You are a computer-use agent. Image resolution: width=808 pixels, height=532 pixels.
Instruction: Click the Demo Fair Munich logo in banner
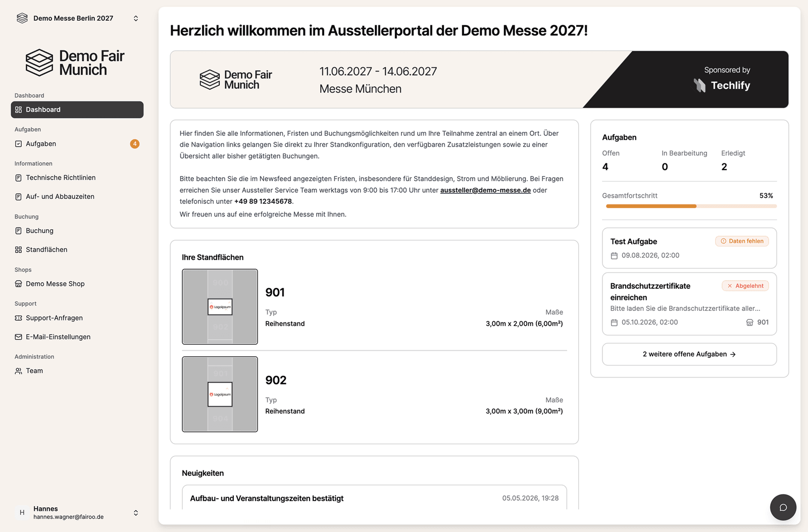pos(236,80)
